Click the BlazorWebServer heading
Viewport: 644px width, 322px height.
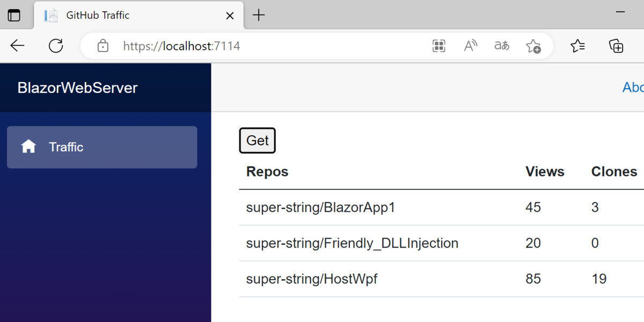(x=77, y=87)
